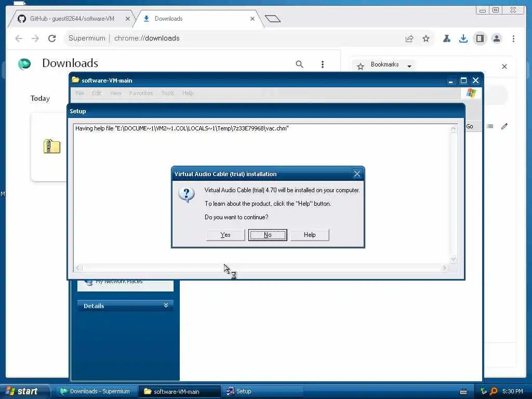The width and height of the screenshot is (532, 399).
Task: Open File menu in software-VM-main window
Action: tap(79, 93)
